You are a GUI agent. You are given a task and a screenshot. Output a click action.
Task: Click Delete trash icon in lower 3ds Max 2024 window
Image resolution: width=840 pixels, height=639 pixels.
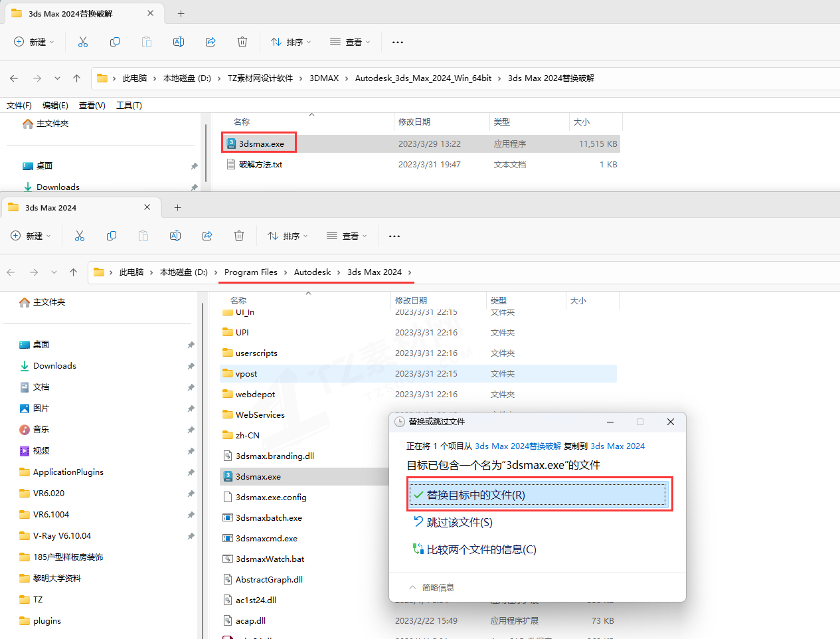click(239, 236)
